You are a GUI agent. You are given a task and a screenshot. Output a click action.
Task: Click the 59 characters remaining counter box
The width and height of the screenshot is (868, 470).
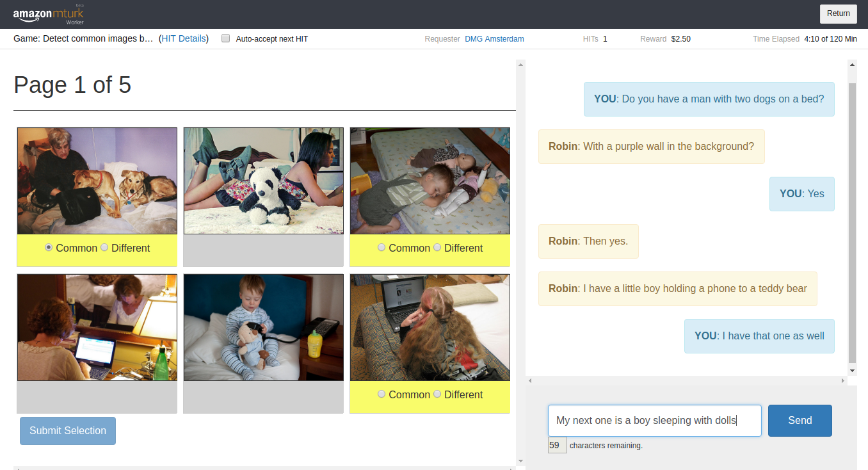coord(558,445)
